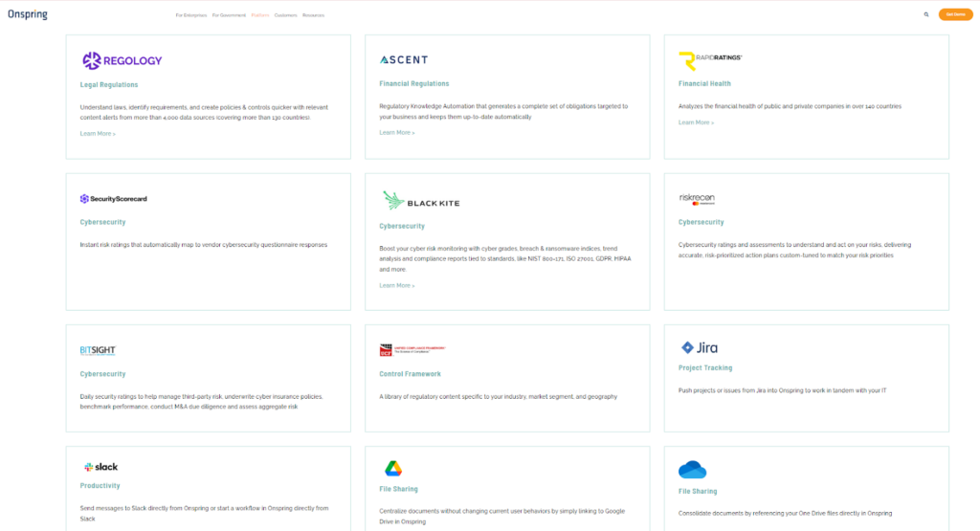The height and width of the screenshot is (531, 980).
Task: Select the Project Tracking heading
Action: [x=705, y=368]
